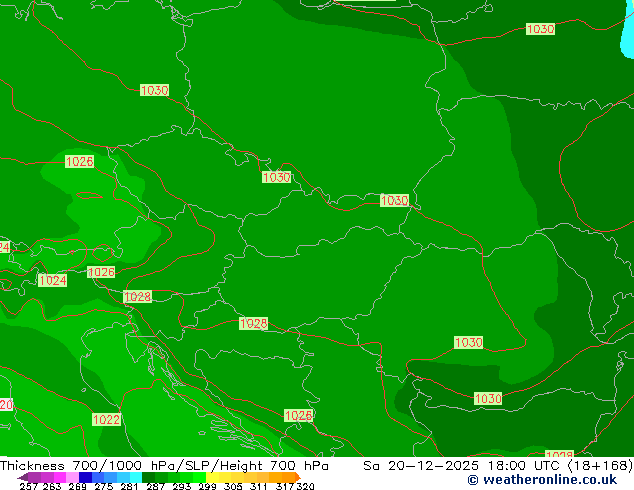Screen dimensions: 634x490
Task: Select the bright lime green legend swatch
Action: click(x=199, y=477)
